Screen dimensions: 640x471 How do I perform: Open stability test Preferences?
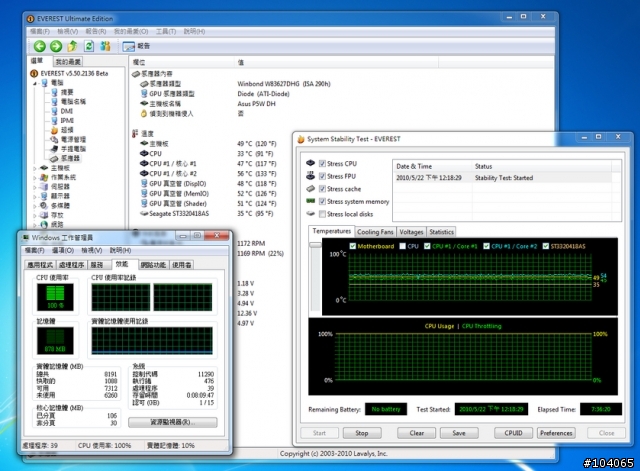[556, 433]
